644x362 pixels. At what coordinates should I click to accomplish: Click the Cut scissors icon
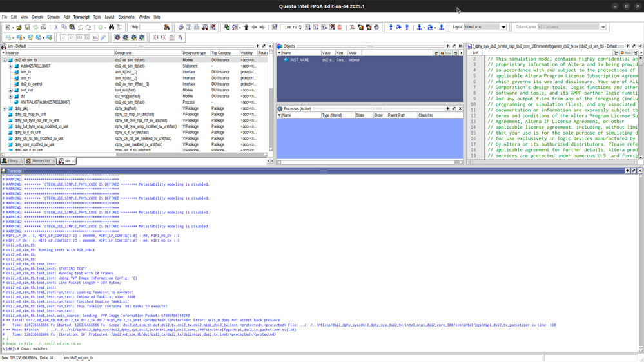(56, 28)
